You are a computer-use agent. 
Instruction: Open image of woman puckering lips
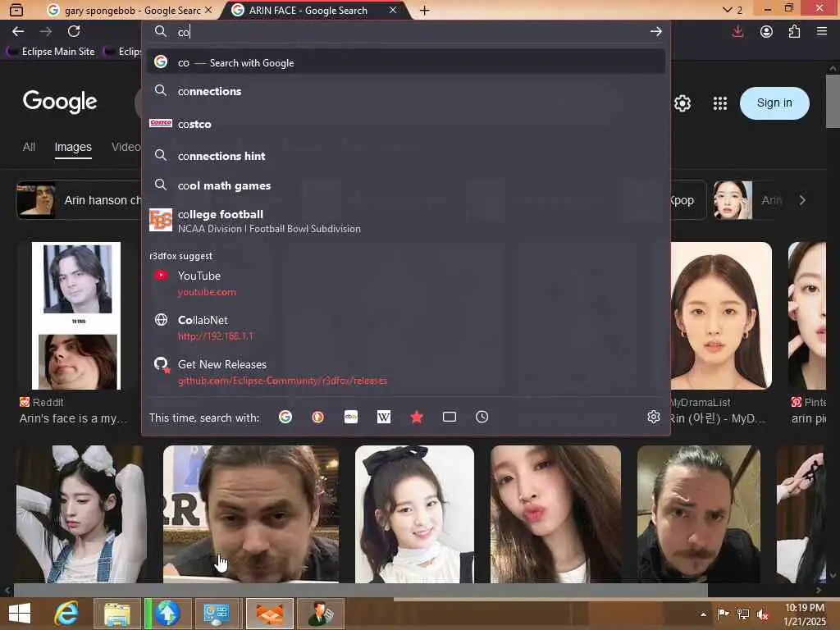pyautogui.click(x=555, y=514)
